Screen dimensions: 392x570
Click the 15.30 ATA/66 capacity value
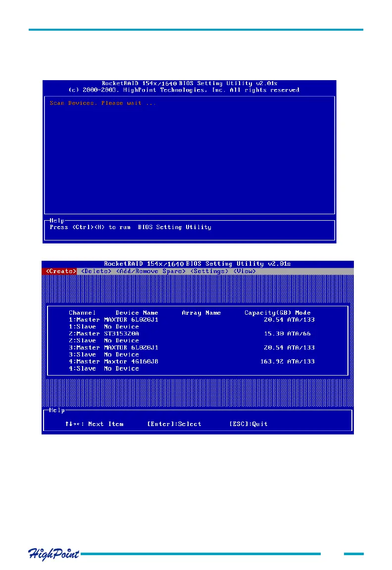point(287,333)
